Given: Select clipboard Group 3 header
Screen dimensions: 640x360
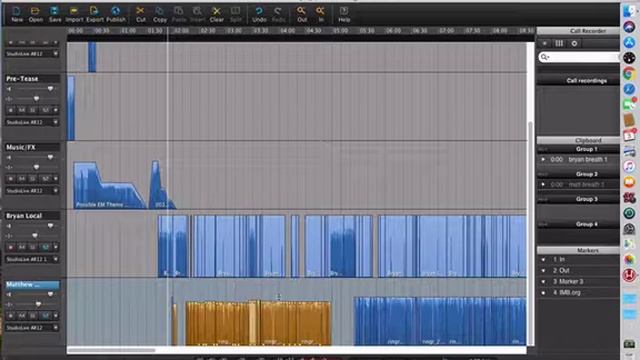Looking at the screenshot, I should (578, 199).
